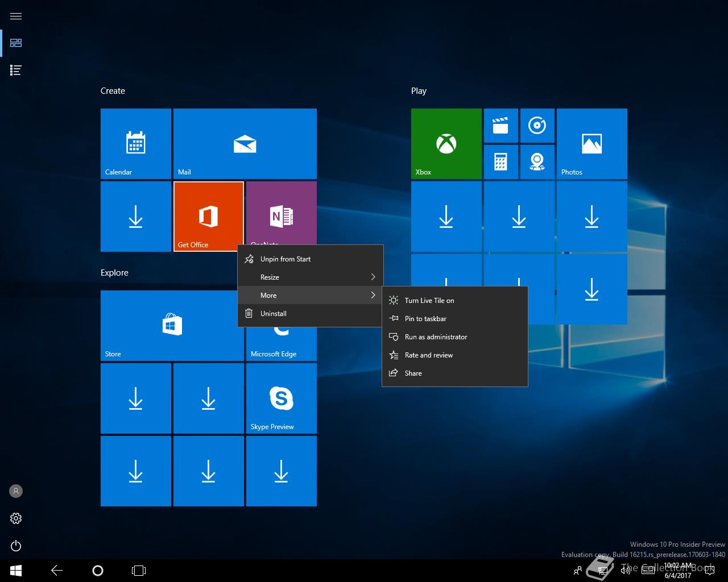Click the Windows Start button
The width and height of the screenshot is (728, 582).
click(16, 571)
